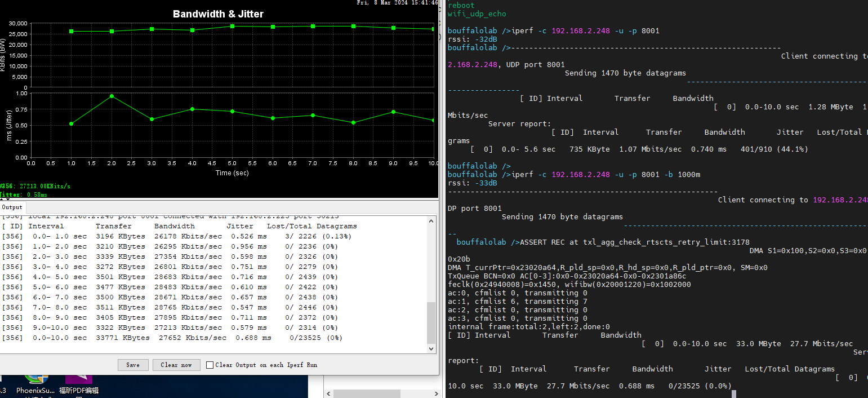Viewport: 868px width, 398px height.
Task: Click the Clear now button
Action: point(176,365)
